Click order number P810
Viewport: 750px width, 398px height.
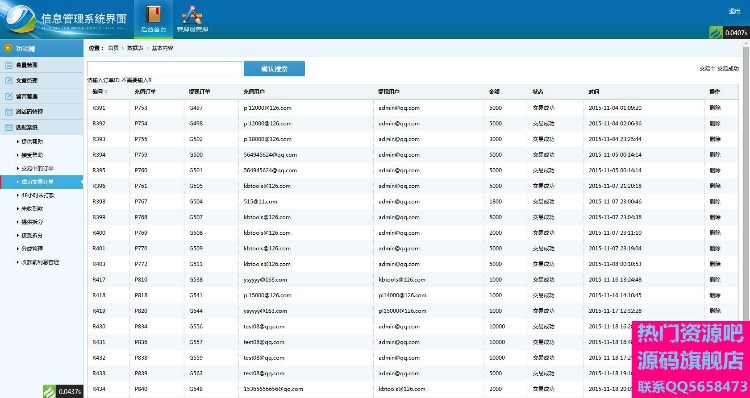141,279
